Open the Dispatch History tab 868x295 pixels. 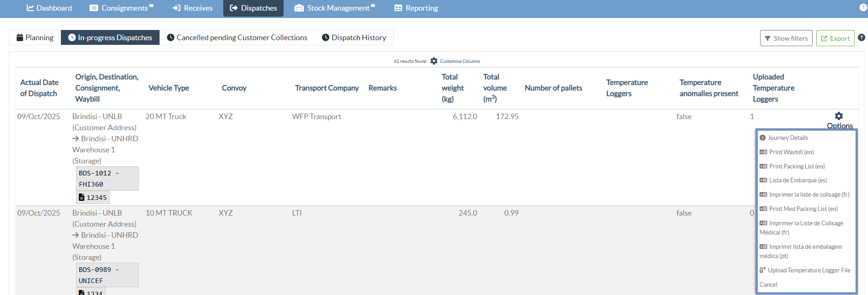pyautogui.click(x=354, y=38)
